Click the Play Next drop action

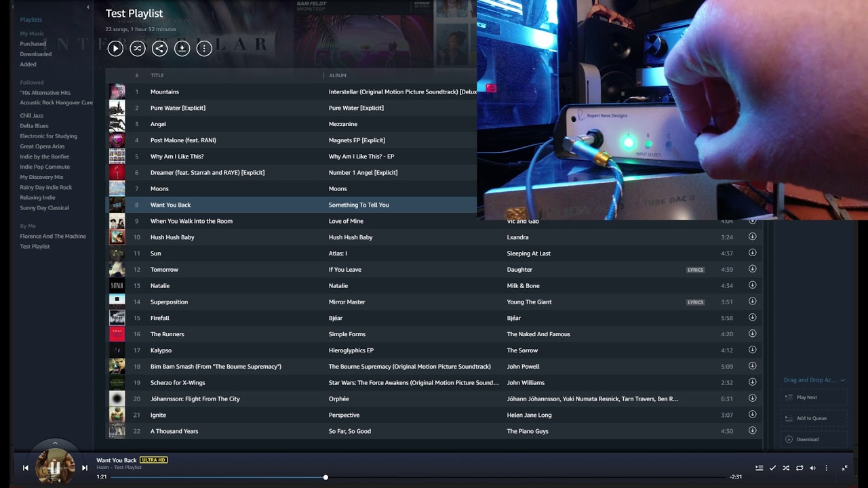pyautogui.click(x=814, y=397)
